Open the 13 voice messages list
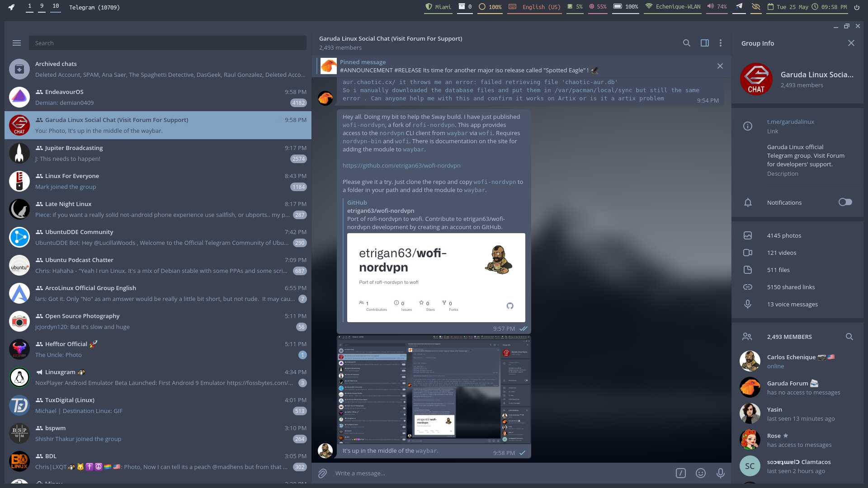The image size is (868, 488). 797,304
